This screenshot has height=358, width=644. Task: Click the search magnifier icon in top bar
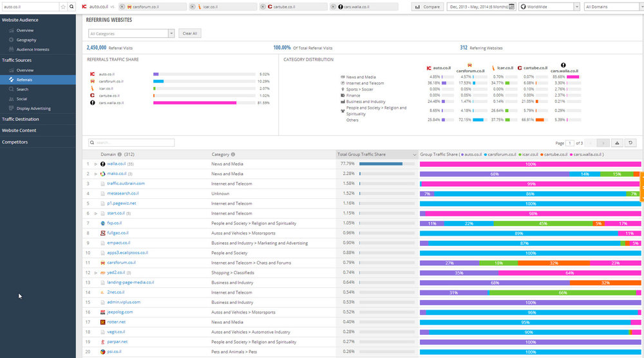click(71, 6)
